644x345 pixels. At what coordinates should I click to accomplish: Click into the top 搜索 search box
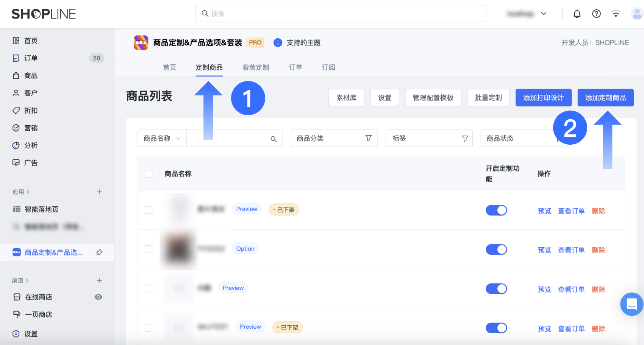click(341, 14)
